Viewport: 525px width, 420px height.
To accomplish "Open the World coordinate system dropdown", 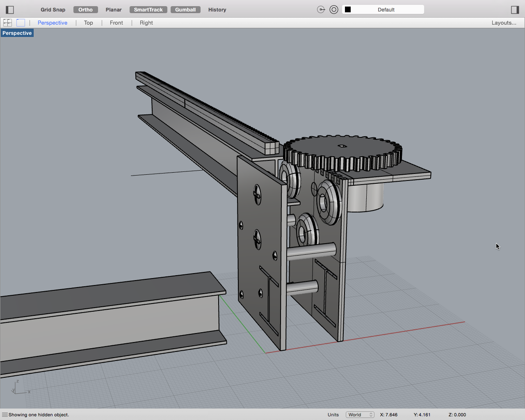I will click(360, 415).
